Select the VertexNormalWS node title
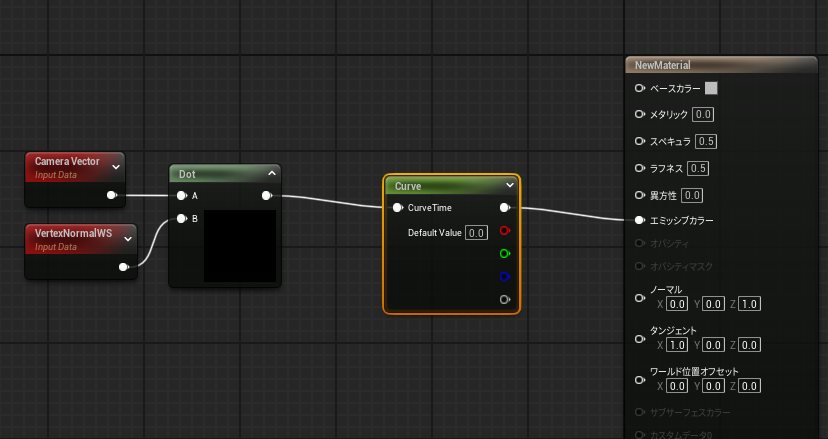Image resolution: width=828 pixels, height=439 pixels. pyautogui.click(x=73, y=233)
